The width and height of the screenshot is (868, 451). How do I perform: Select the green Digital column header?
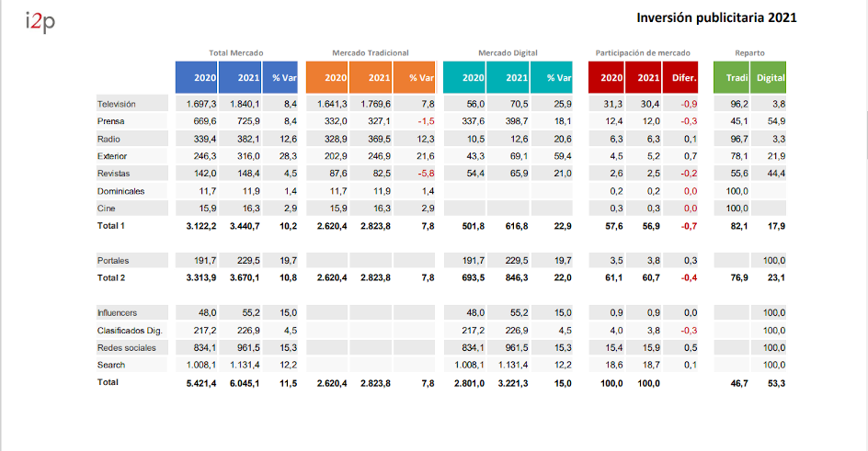771,78
